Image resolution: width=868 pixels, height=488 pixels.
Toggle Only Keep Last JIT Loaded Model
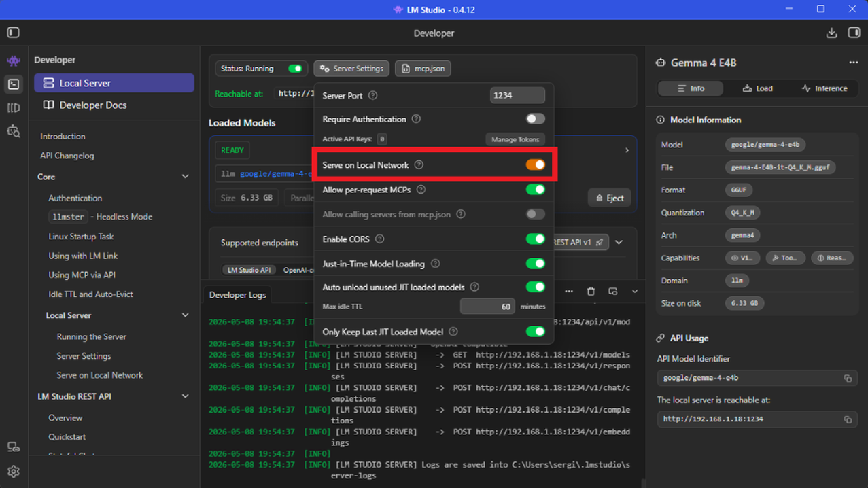[536, 332]
